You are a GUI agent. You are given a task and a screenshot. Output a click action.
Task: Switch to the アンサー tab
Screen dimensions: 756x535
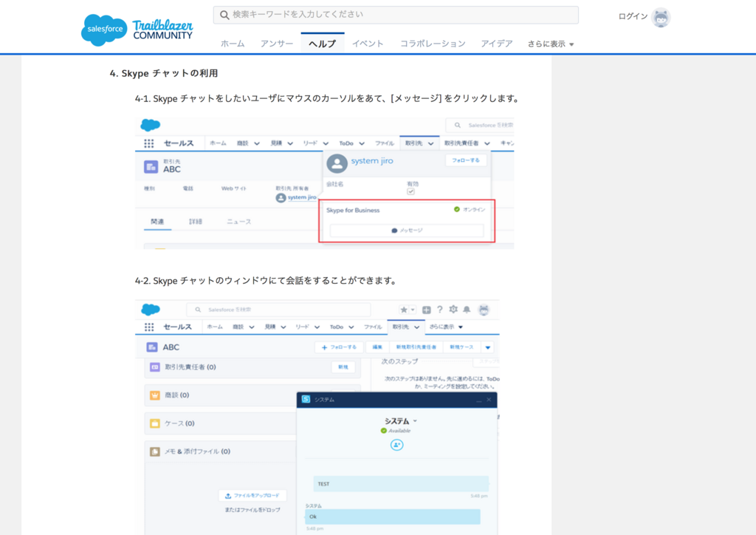click(276, 44)
